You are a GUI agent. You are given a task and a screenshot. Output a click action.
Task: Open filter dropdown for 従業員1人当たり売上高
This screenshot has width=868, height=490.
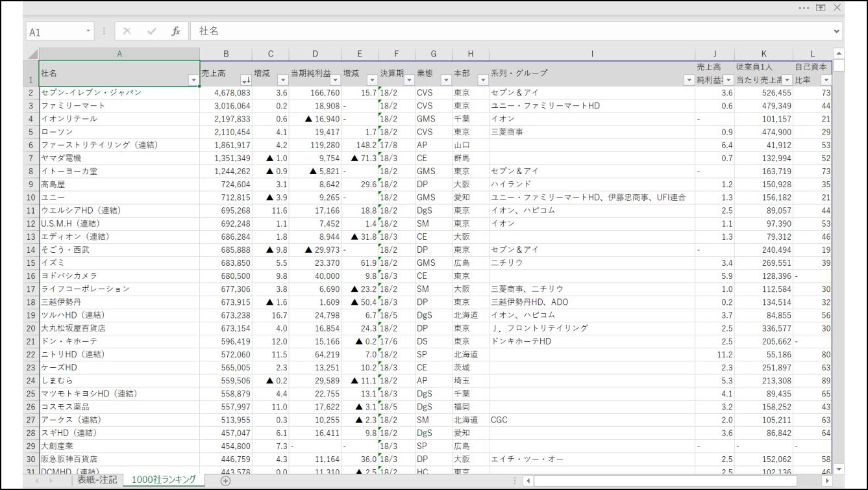(x=787, y=80)
